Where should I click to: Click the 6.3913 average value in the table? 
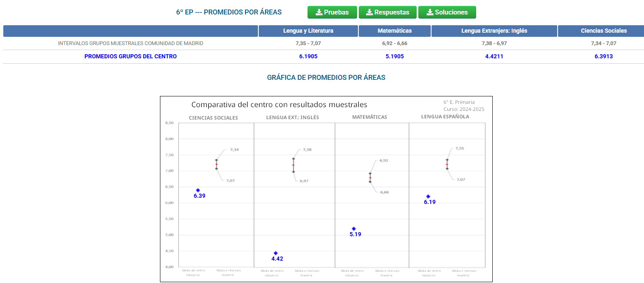pos(603,56)
